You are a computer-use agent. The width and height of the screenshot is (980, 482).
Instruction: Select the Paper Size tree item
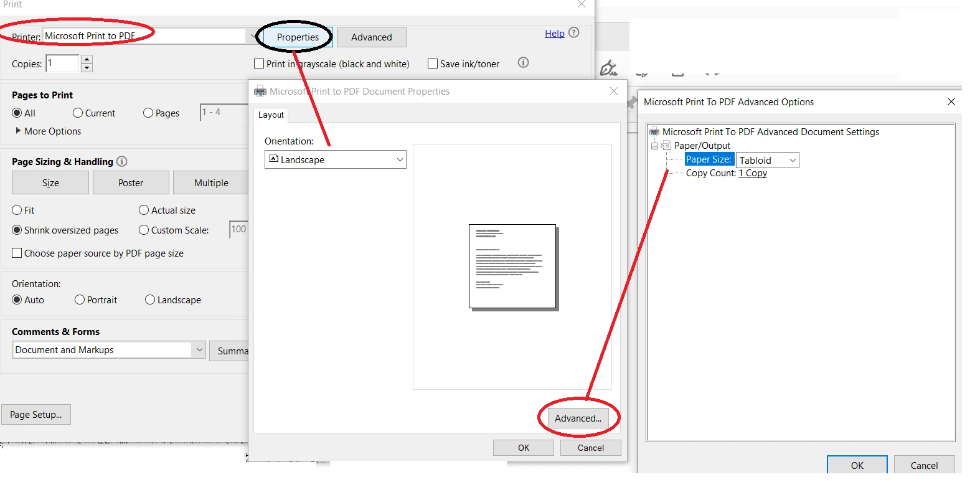click(709, 159)
